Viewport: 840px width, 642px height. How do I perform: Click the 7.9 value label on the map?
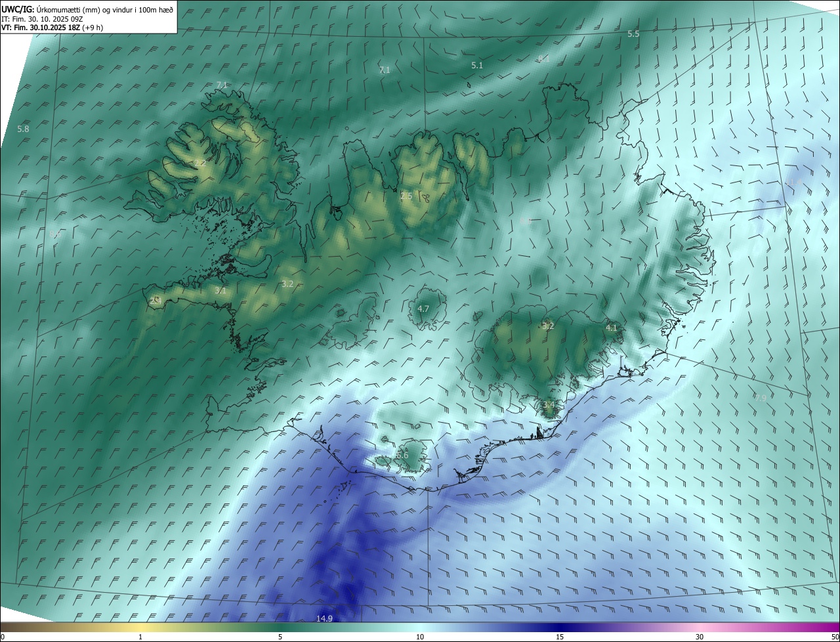tap(761, 398)
